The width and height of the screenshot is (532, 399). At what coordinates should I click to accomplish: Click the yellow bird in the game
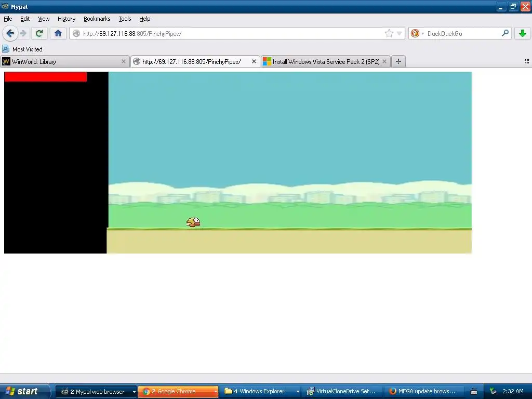(x=193, y=222)
